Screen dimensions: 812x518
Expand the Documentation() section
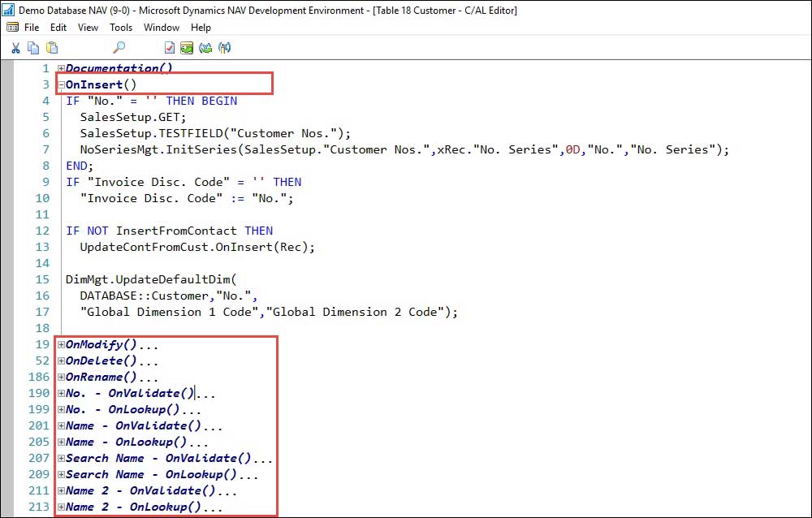click(x=61, y=68)
